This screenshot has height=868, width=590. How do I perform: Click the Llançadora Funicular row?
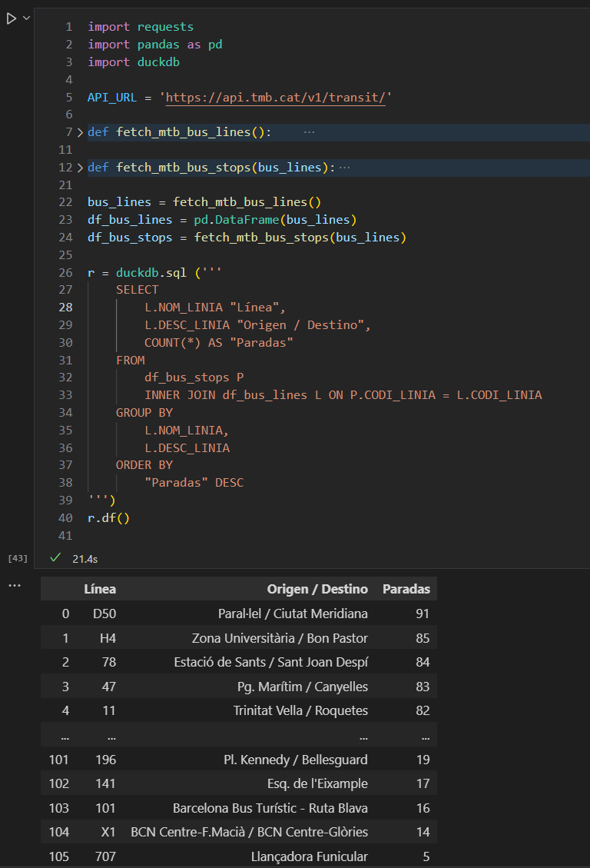[x=230, y=856]
